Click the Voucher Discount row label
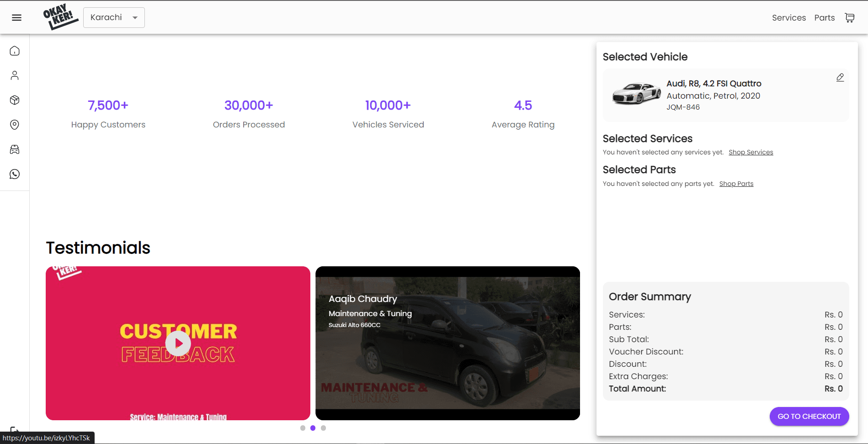Image resolution: width=868 pixels, height=444 pixels. (646, 352)
